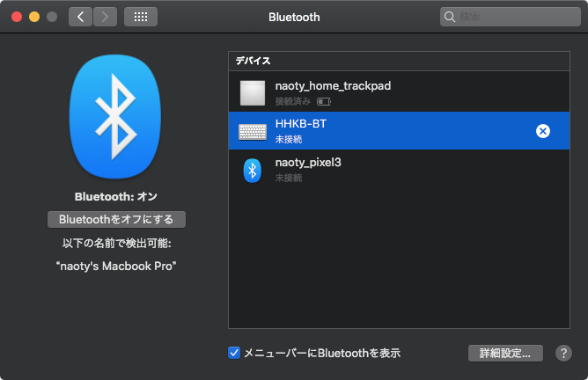588x380 pixels.
Task: Click the trackpad battery level indicator
Action: 323,102
